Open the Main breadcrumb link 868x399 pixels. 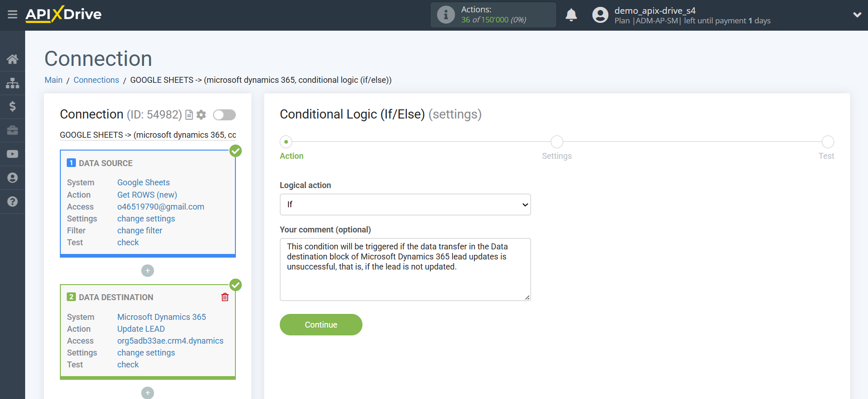click(53, 80)
